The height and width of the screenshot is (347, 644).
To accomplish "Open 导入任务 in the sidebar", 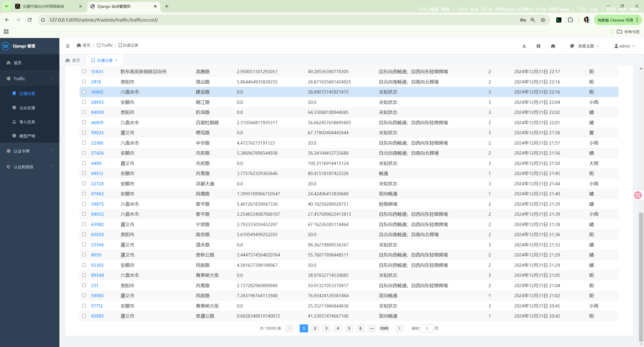I will pyautogui.click(x=27, y=122).
